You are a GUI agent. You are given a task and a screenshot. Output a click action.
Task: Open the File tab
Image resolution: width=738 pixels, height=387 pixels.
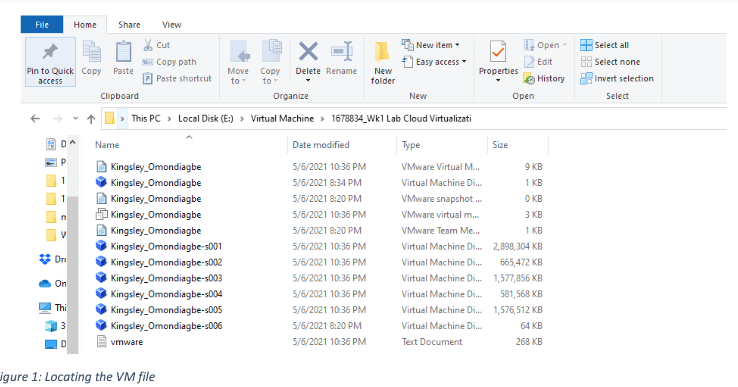42,25
